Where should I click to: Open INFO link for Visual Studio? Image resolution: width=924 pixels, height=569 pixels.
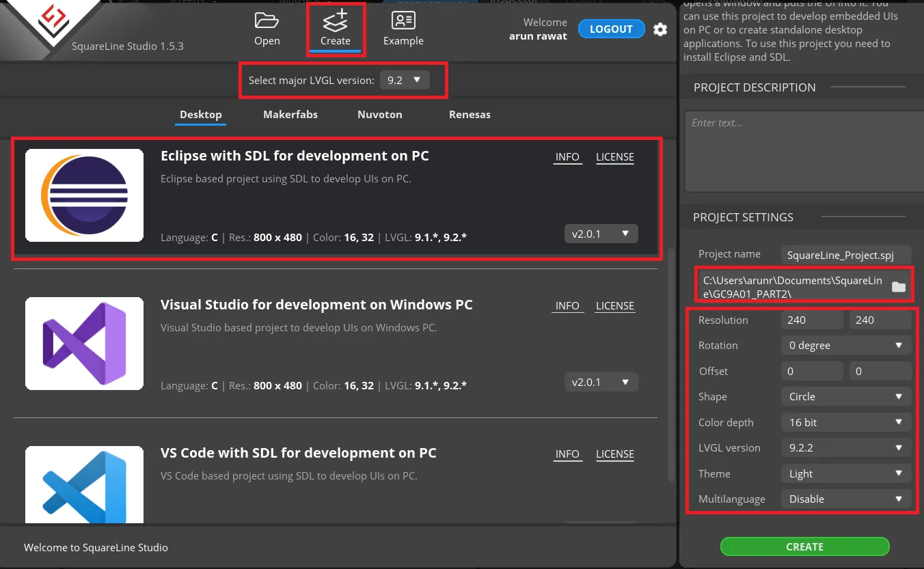(x=567, y=306)
